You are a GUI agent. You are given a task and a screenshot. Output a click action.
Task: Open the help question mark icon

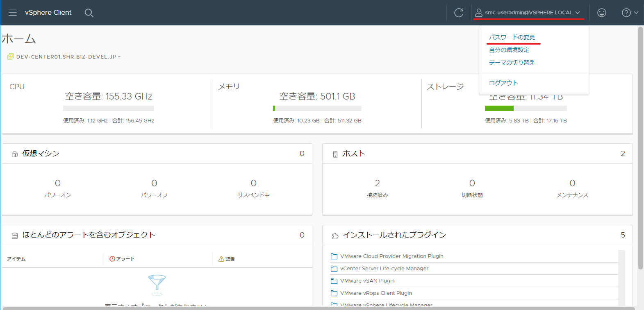coord(626,13)
